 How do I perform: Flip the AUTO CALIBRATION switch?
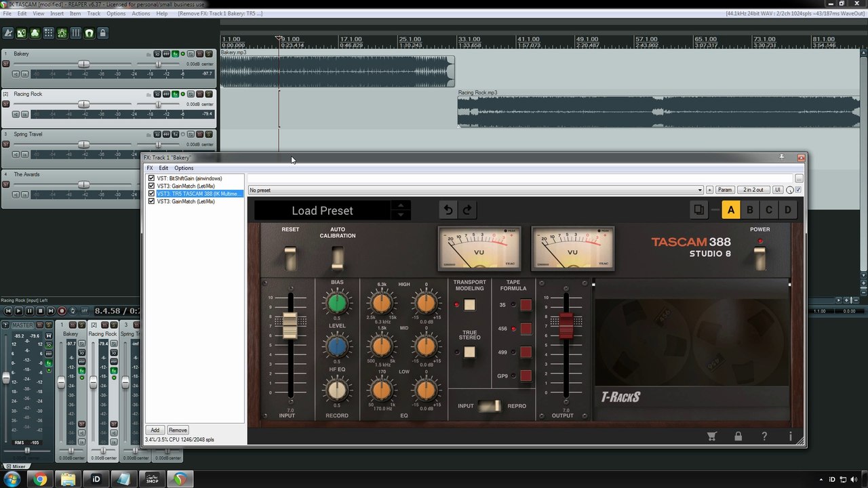[337, 258]
